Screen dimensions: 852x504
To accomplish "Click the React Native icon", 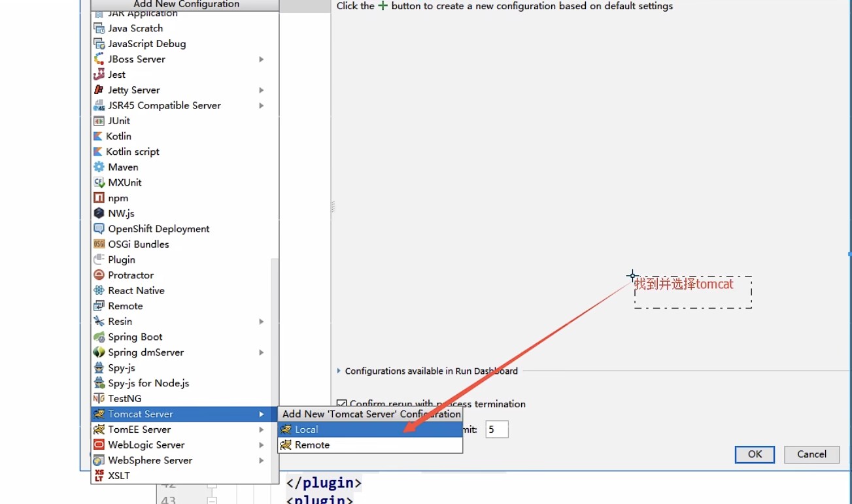I will click(99, 290).
